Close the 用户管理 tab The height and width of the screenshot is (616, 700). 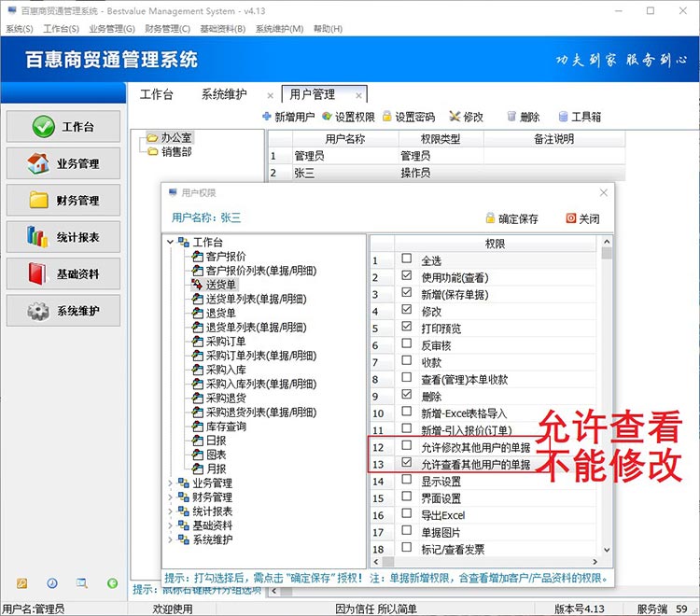358,95
